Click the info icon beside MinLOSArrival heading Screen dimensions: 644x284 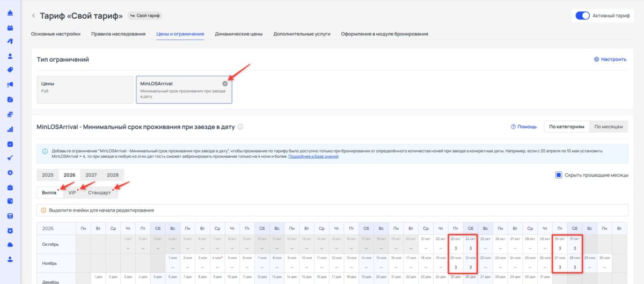point(240,127)
